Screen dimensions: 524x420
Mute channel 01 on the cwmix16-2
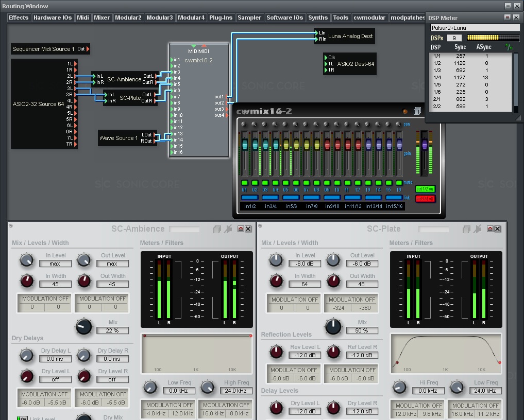[244, 183]
